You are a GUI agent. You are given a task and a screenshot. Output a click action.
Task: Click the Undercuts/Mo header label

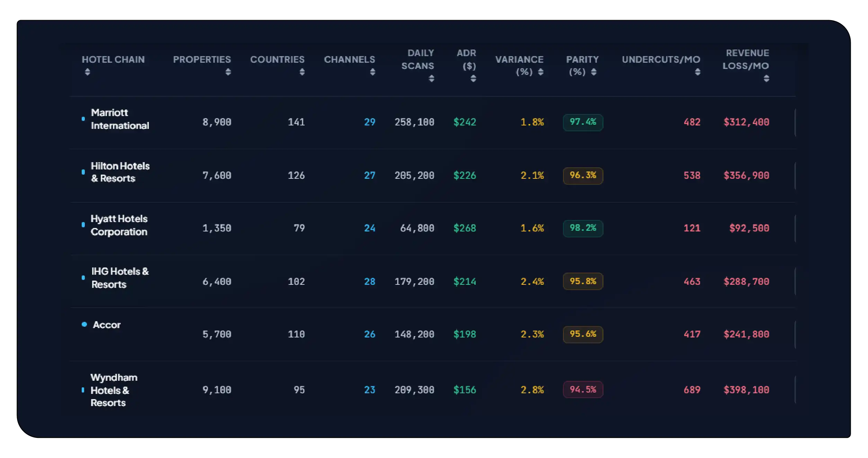point(661,60)
